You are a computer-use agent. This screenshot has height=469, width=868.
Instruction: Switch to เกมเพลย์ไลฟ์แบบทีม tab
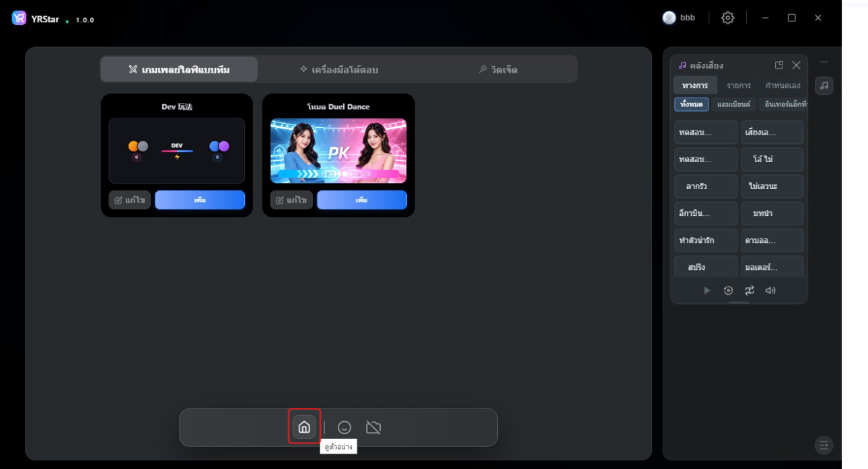tap(179, 69)
